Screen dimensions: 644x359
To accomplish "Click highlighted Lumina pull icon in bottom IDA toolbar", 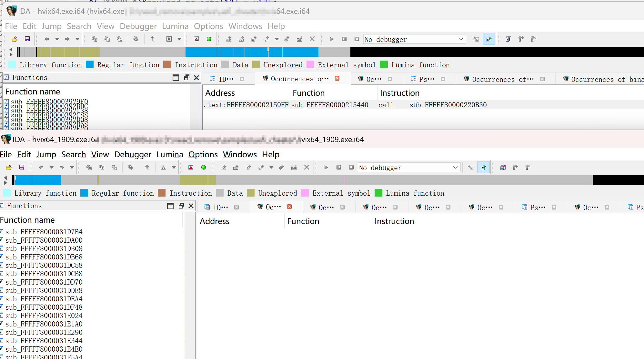I will point(483,167).
